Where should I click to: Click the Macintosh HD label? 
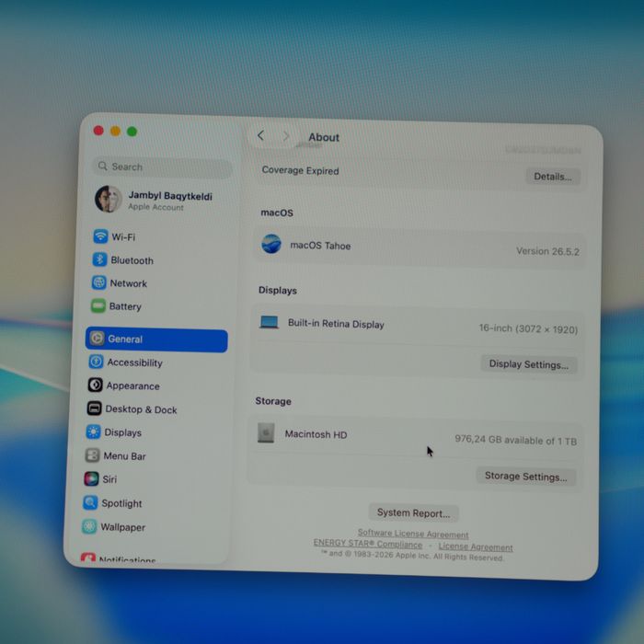[316, 434]
